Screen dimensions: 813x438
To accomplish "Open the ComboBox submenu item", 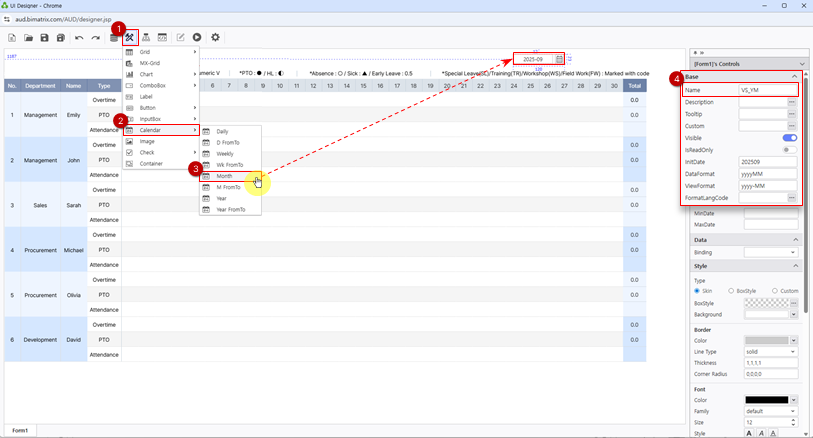I will pos(161,86).
